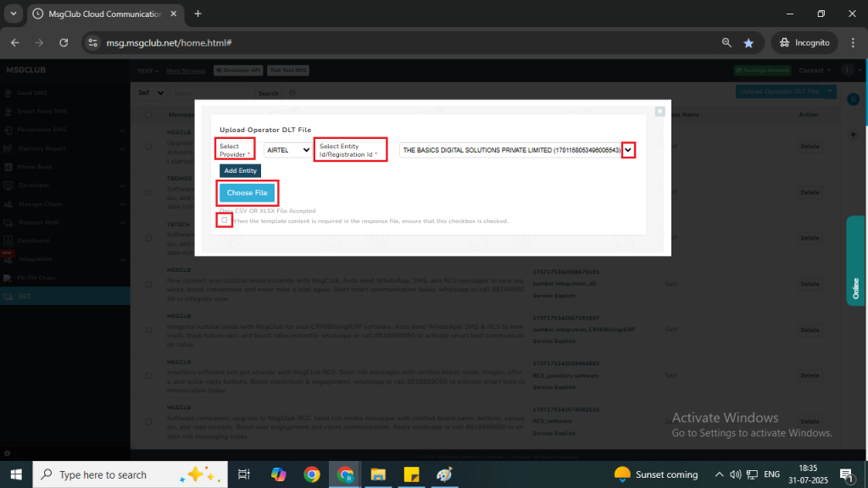Go back with the browser back arrow
This screenshot has height=488, width=868.
(x=15, y=42)
